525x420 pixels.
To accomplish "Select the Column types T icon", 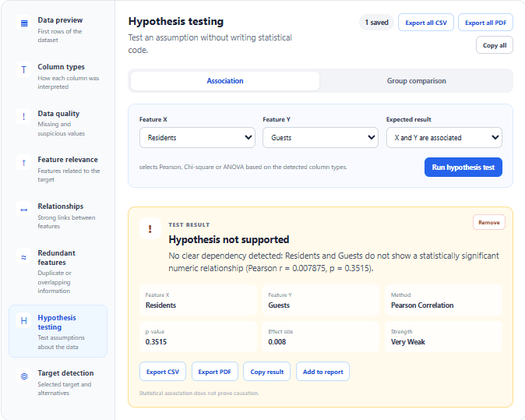I will pos(24,69).
